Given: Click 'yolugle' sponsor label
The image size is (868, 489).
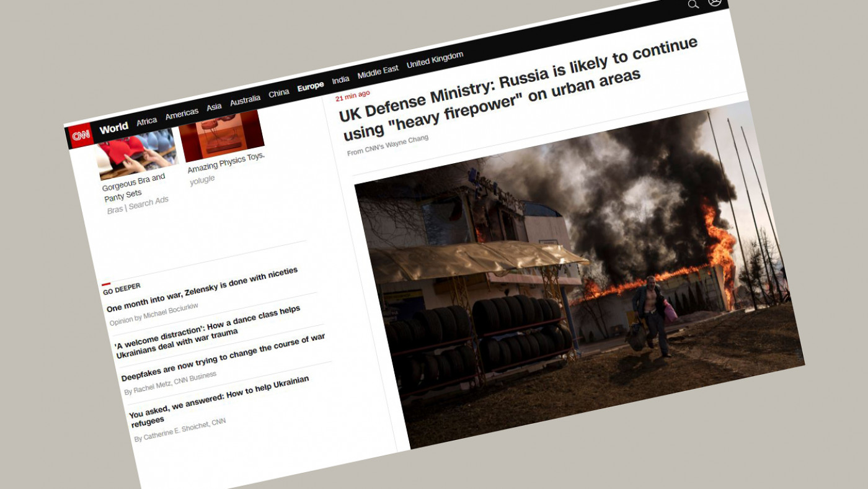Looking at the screenshot, I should click(202, 179).
